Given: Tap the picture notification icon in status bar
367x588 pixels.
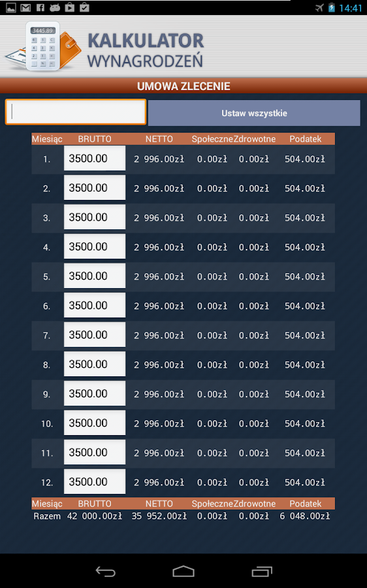Looking at the screenshot, I should [11, 7].
